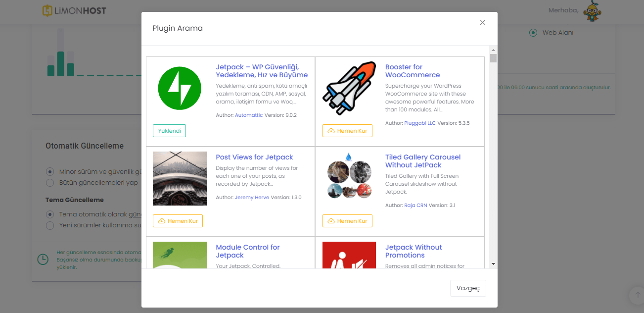Close the Plugin Arama dialog
Screen dimensions: 644x313
click(x=483, y=22)
